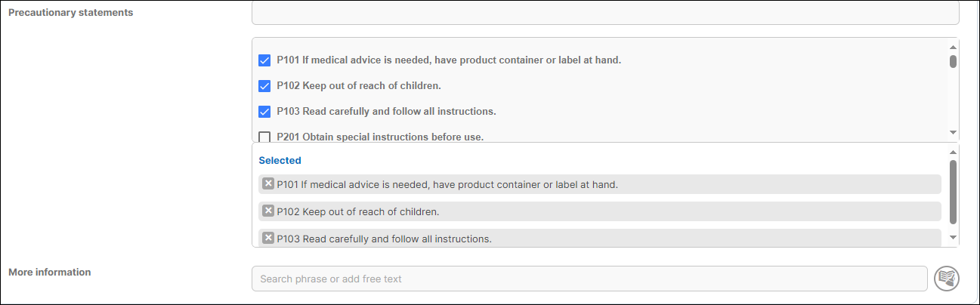This screenshot has width=980, height=305.
Task: Focus the More information search field
Action: click(x=589, y=279)
